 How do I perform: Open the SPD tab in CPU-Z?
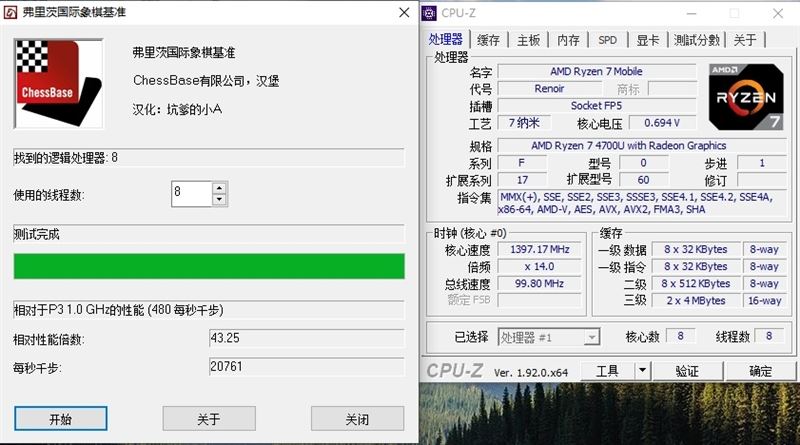pyautogui.click(x=607, y=40)
